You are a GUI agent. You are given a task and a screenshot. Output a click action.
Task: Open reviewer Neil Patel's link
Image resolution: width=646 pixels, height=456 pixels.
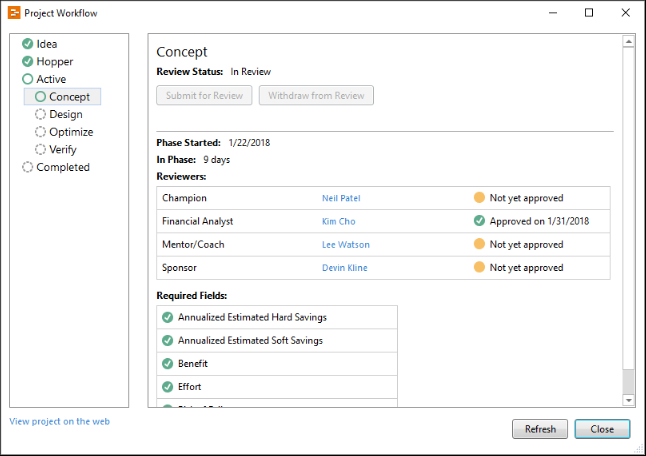tap(343, 198)
